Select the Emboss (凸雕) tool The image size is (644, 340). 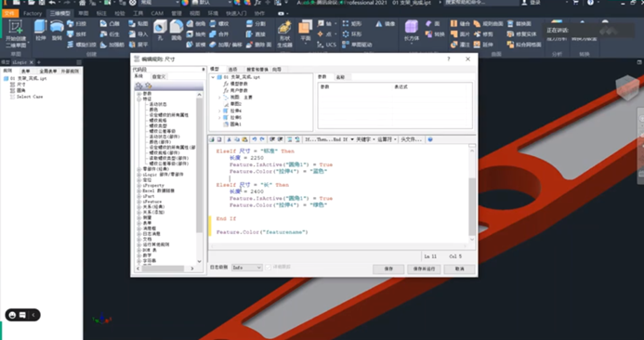[x=110, y=24]
